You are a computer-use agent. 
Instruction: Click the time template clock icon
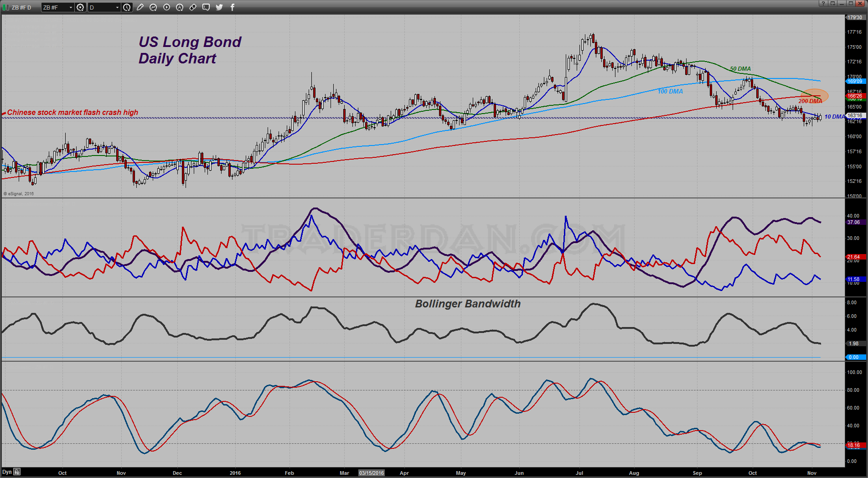pos(127,7)
